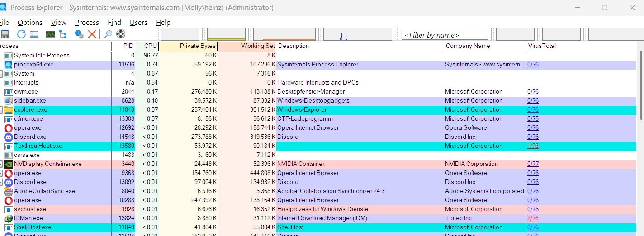Viewport: 644px width, 236px height.
Task: Open the Process menu
Action: coord(87,22)
